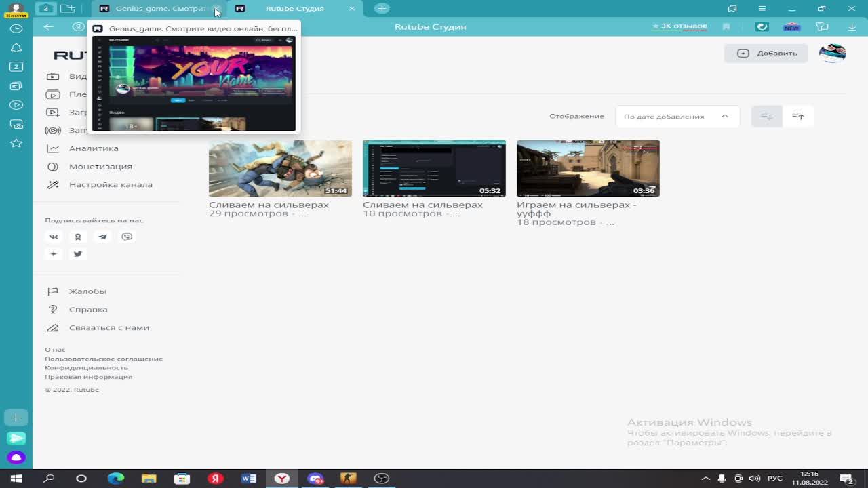Open the Telegram social link icon
The width and height of the screenshot is (868, 488).
[x=102, y=237]
